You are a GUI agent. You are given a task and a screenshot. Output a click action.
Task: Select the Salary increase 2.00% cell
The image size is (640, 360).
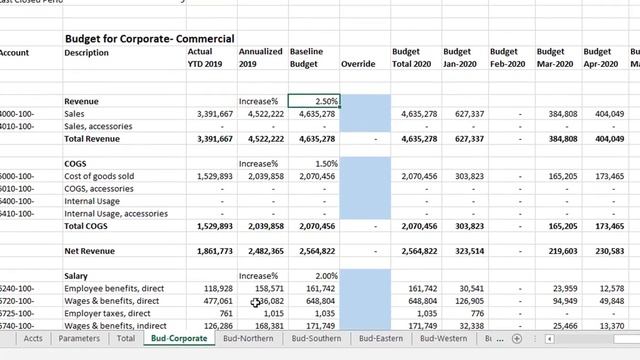click(x=314, y=276)
